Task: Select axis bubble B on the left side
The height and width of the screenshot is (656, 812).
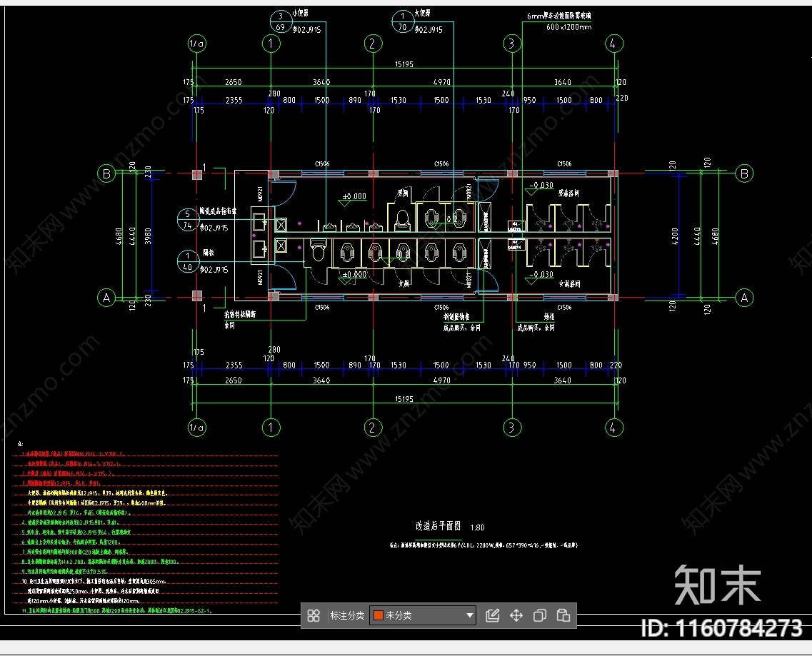Action: coord(106,173)
